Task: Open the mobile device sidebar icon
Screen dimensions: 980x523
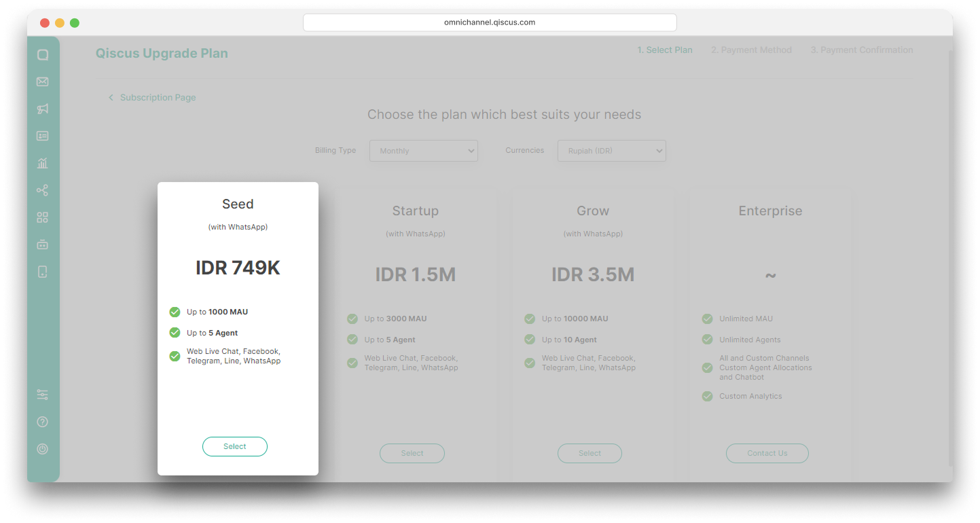Action: (42, 272)
